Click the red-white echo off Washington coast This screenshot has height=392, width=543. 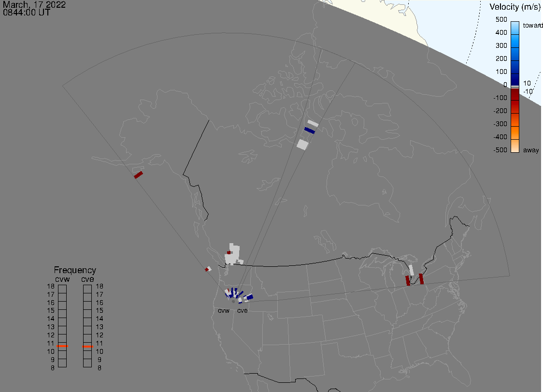click(208, 269)
